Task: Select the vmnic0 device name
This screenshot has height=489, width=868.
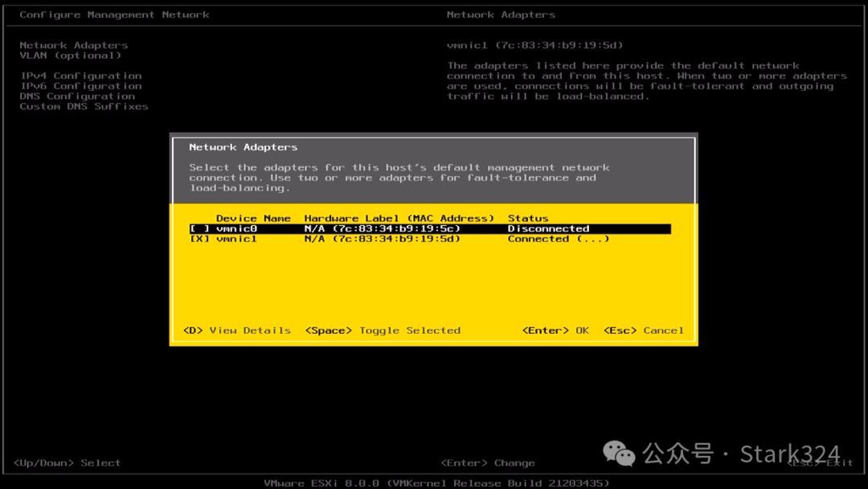Action: coord(236,228)
